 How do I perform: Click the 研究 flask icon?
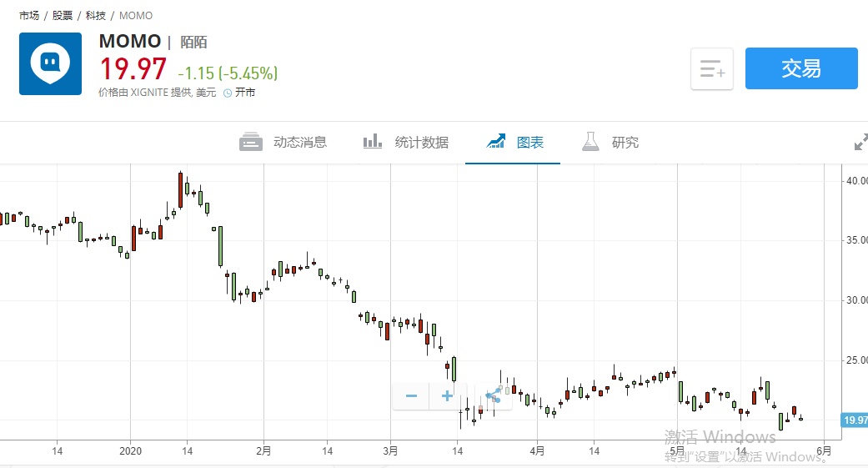(591, 142)
